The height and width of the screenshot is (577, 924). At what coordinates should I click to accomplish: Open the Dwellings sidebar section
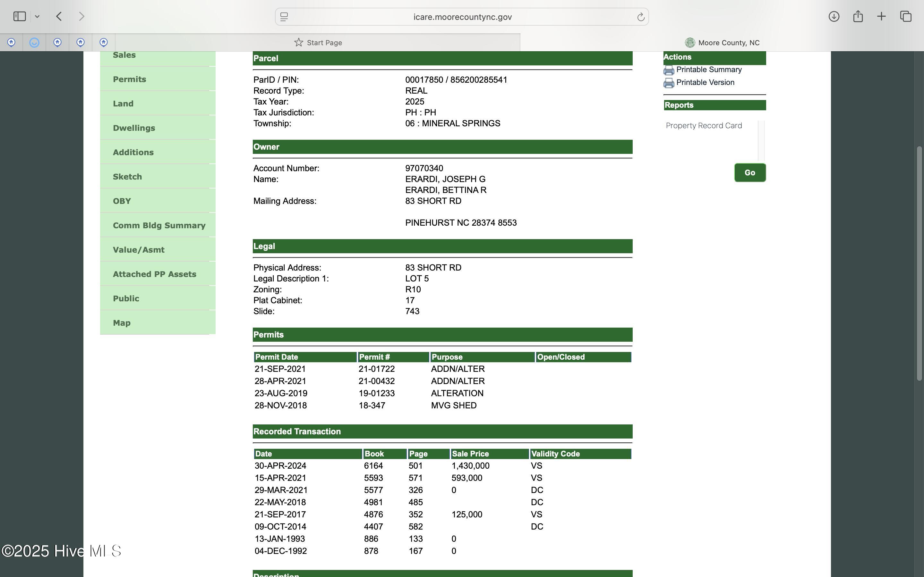(x=134, y=128)
